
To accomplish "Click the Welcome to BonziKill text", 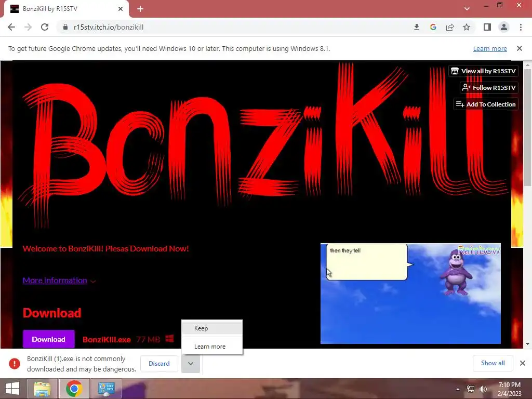I will coord(105,249).
